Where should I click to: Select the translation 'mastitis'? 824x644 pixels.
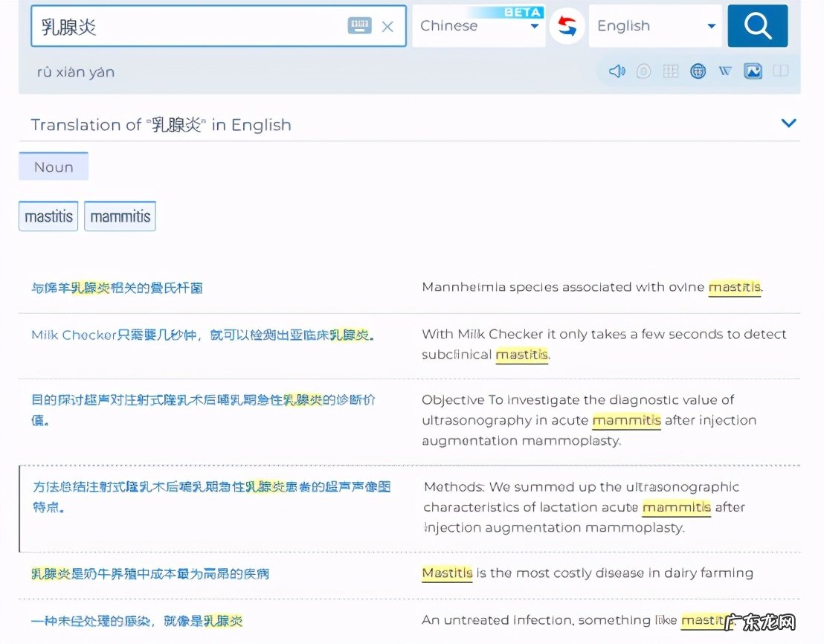pyautogui.click(x=48, y=216)
